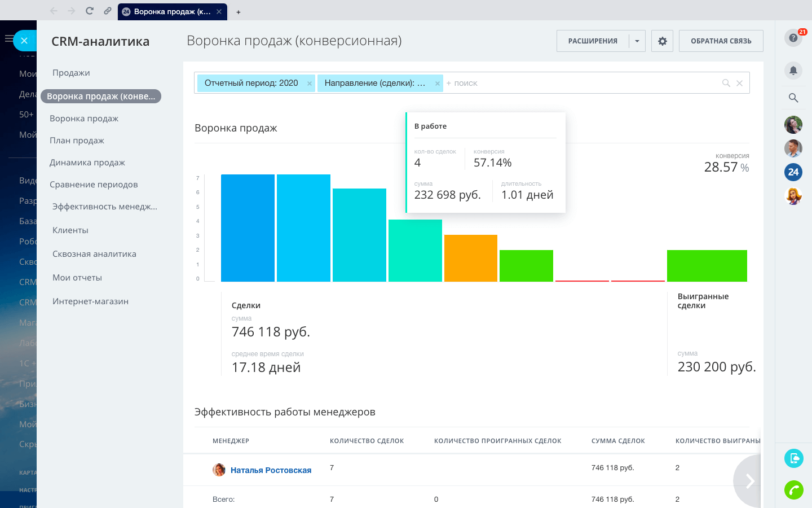Clear the filter with the X icon
This screenshot has height=508, width=812.
pyautogui.click(x=739, y=83)
